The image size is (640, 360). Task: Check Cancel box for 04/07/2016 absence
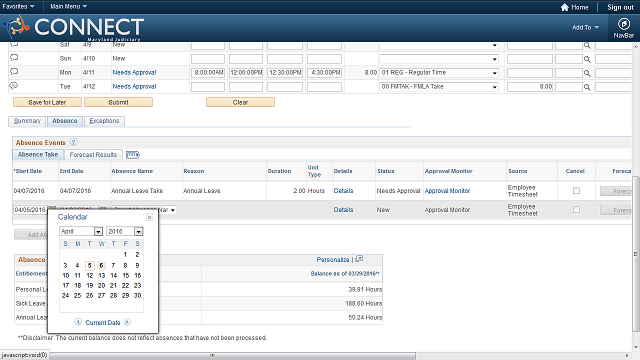coord(576,191)
